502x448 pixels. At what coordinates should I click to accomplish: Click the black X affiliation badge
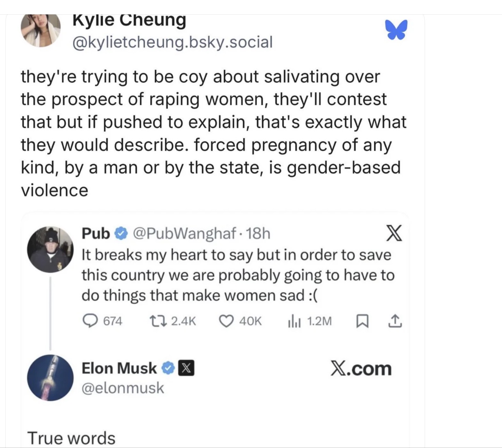point(186,368)
